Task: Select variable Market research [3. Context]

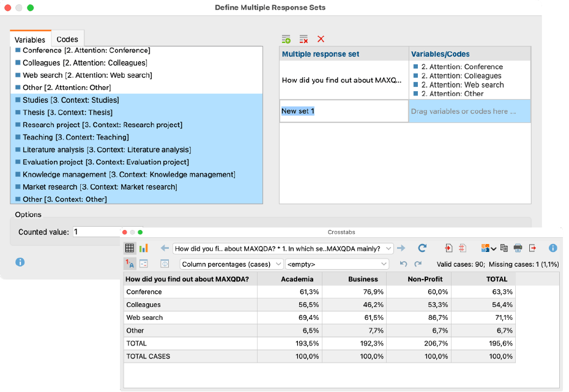Action: click(x=136, y=187)
